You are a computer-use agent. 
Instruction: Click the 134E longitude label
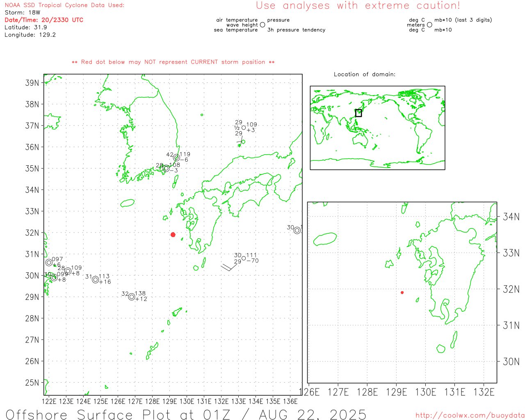256,401
